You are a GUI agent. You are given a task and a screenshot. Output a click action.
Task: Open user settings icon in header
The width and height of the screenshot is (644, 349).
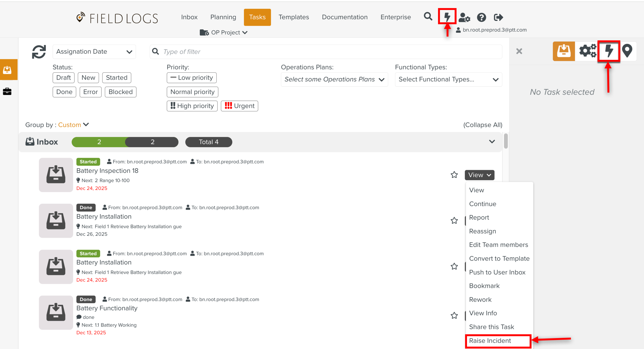tap(464, 17)
